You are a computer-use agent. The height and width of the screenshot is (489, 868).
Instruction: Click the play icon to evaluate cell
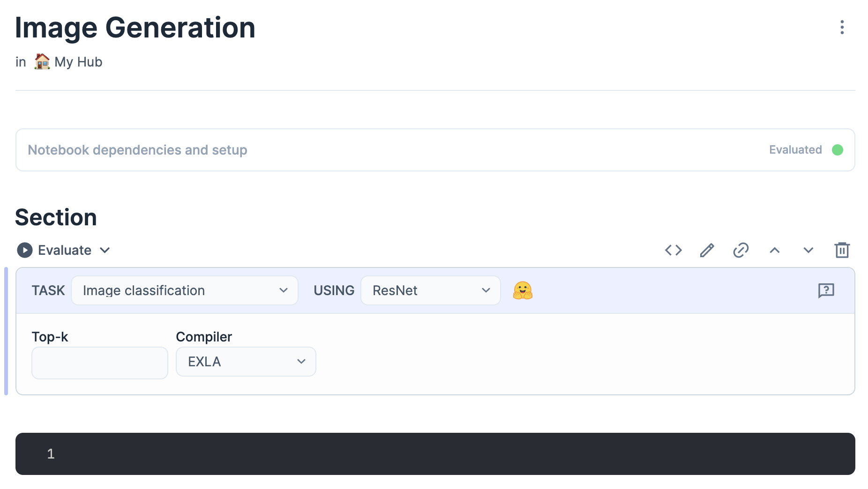25,250
